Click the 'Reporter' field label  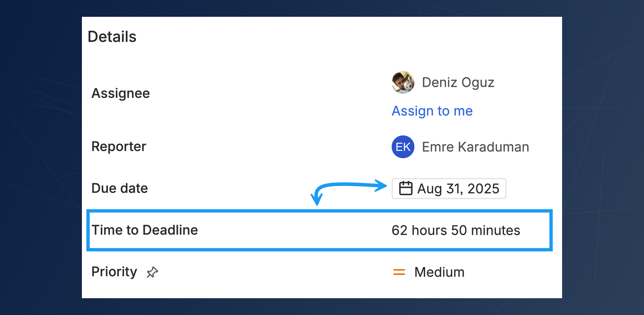[x=119, y=147]
